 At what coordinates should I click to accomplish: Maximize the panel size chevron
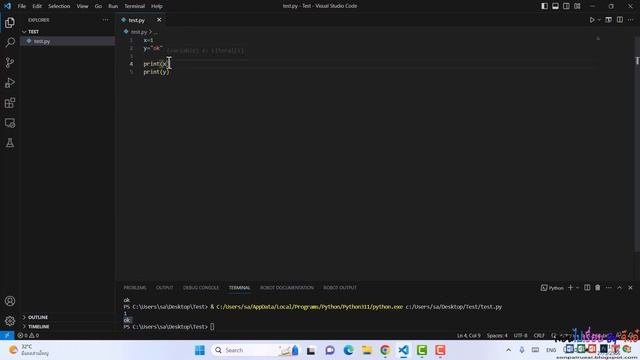click(620, 288)
